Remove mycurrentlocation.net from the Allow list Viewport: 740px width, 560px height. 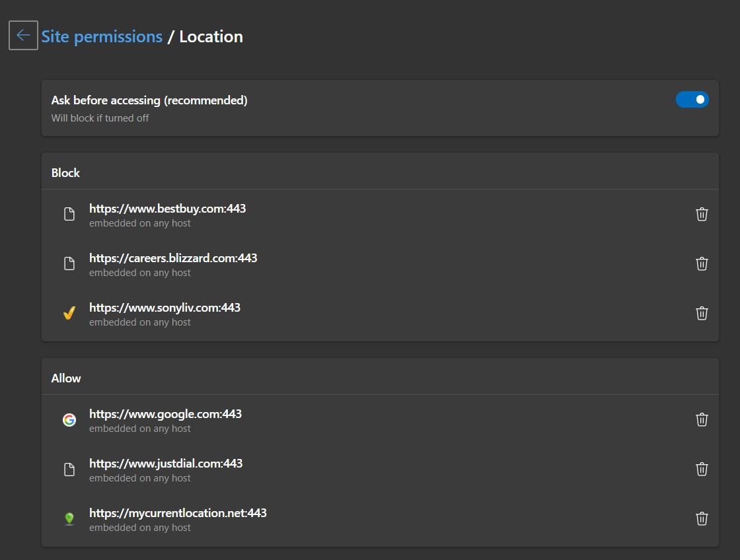702,518
